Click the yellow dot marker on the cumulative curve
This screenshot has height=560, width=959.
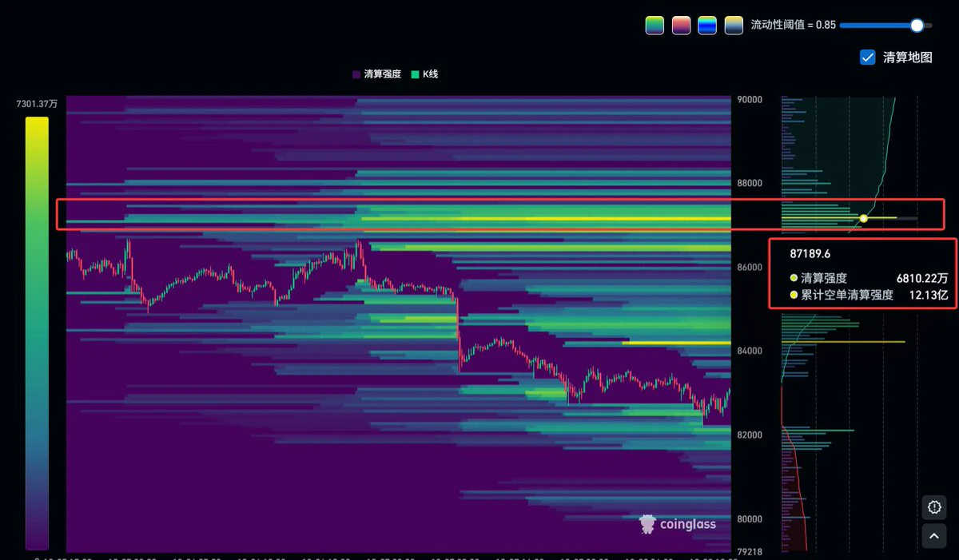pos(864,218)
